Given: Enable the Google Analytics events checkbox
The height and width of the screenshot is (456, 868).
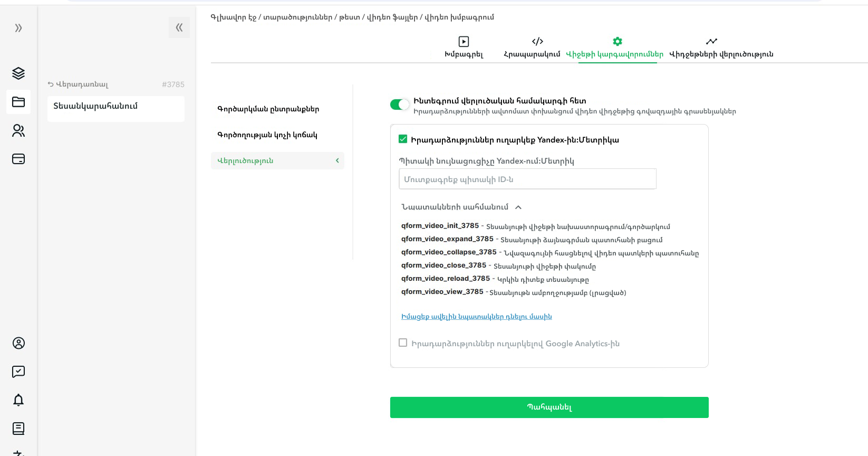Looking at the screenshot, I should tap(403, 343).
